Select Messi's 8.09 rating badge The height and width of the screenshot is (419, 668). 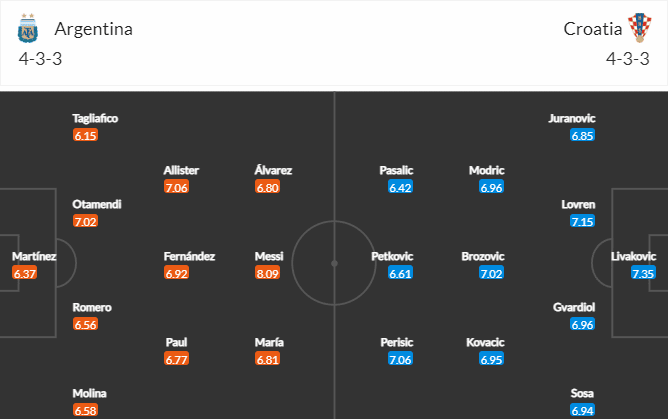268,273
